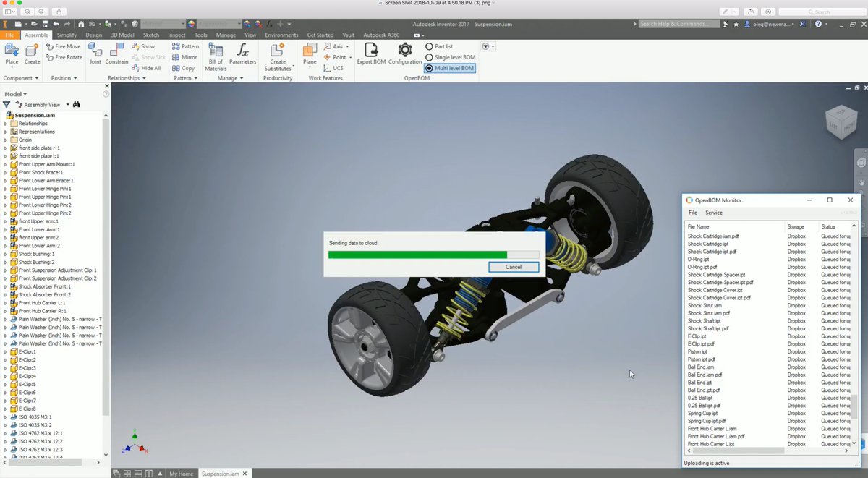Open the File tab
The image size is (868, 478).
pos(9,35)
